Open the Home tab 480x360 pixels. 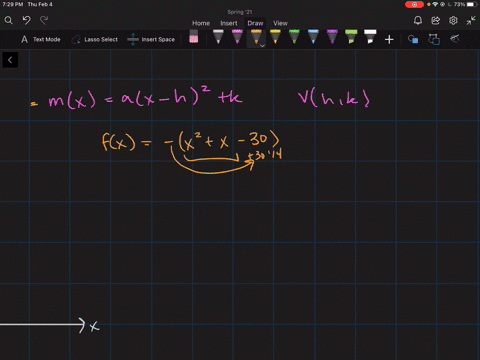201,23
